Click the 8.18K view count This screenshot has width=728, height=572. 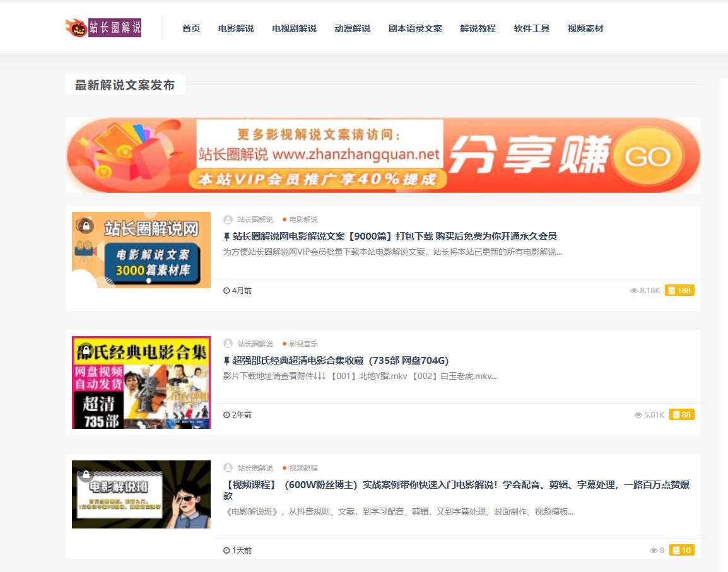tap(650, 291)
